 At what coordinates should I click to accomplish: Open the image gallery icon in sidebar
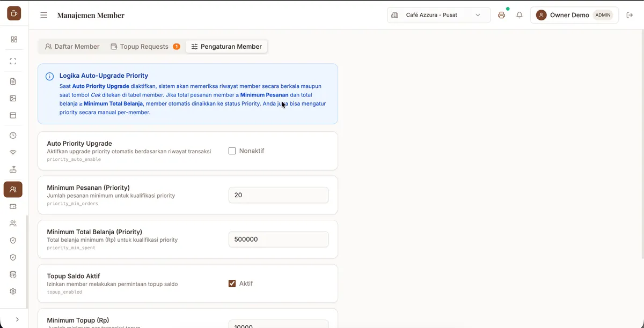(13, 98)
